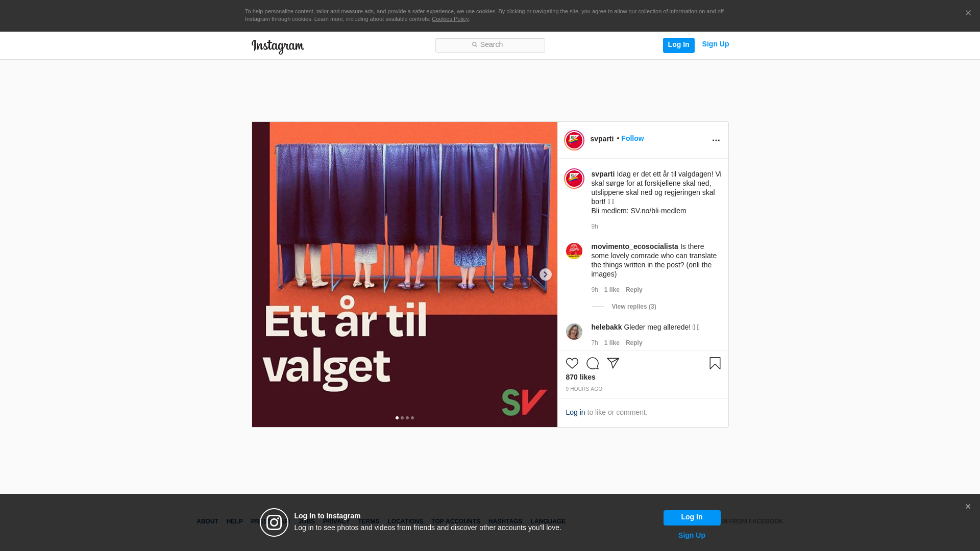Expand View replies (3)
980x551 pixels.
pos(633,307)
